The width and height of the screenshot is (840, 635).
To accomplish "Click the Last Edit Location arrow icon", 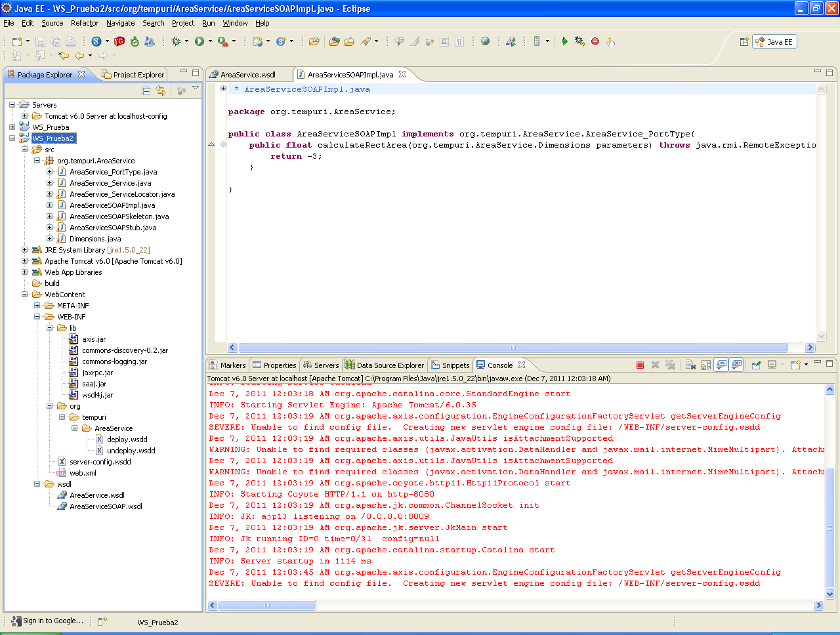I will tap(64, 56).
